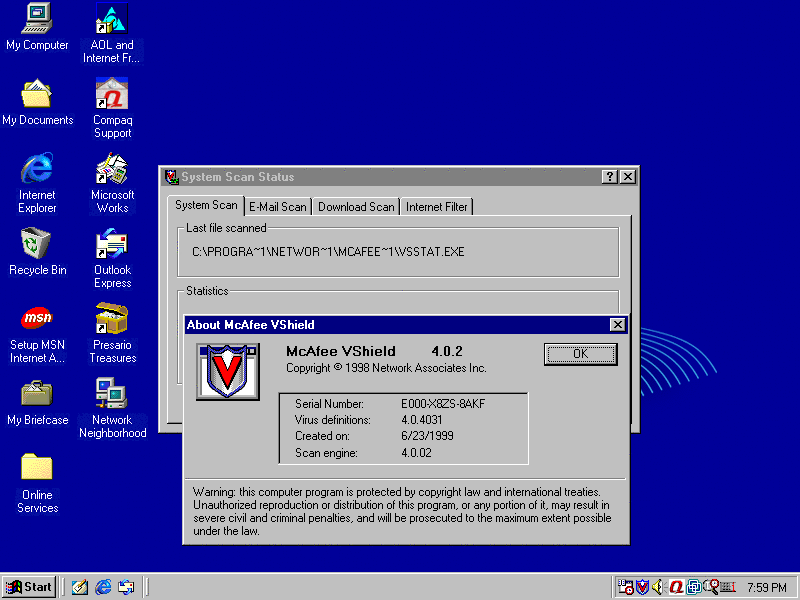
Task: Click the "Virus definitions:" label
Action: tap(333, 420)
